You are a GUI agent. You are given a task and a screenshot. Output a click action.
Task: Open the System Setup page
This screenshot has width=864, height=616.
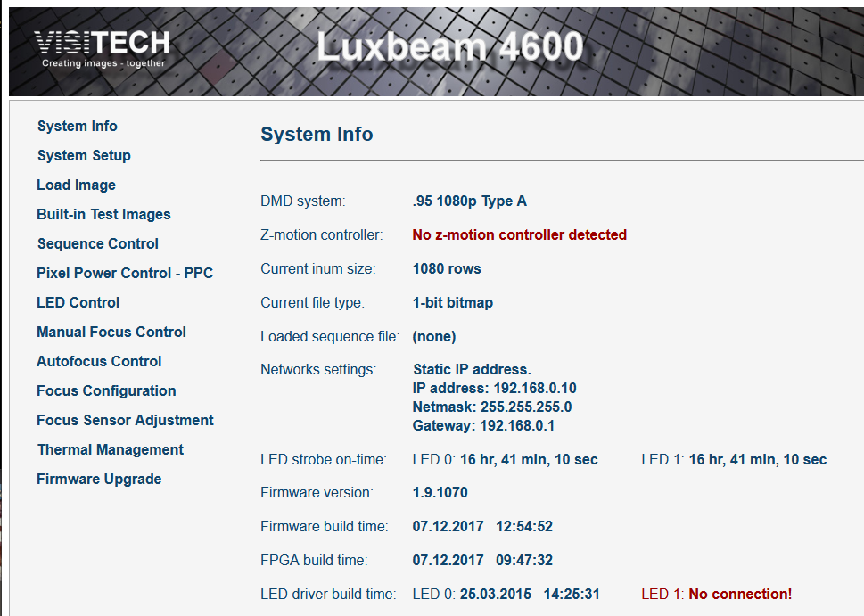pos(84,155)
